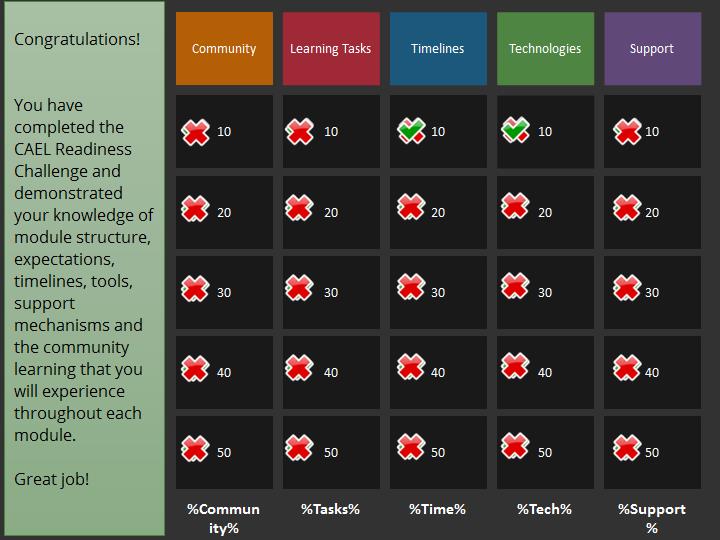Click the %Time% score placeholder

(438, 509)
